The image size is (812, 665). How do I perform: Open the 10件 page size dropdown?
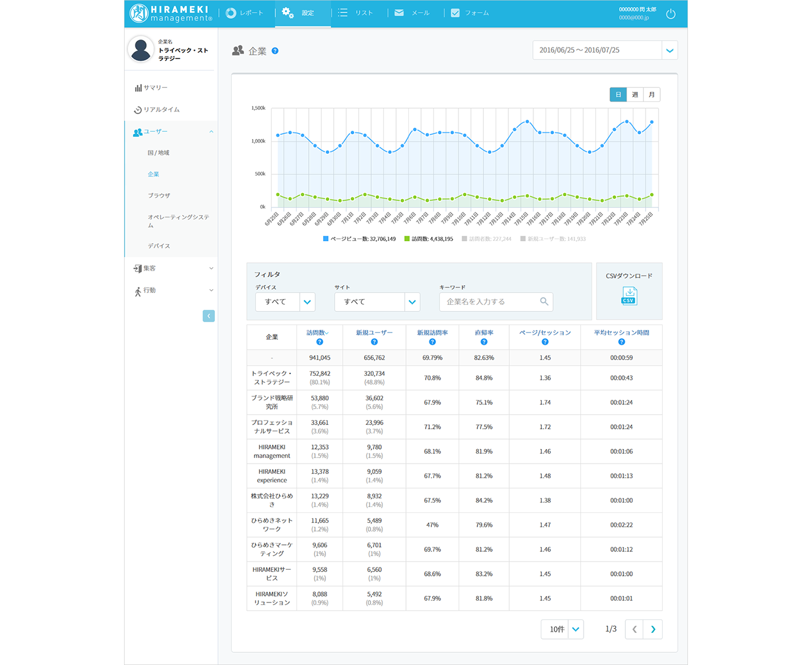click(x=562, y=629)
